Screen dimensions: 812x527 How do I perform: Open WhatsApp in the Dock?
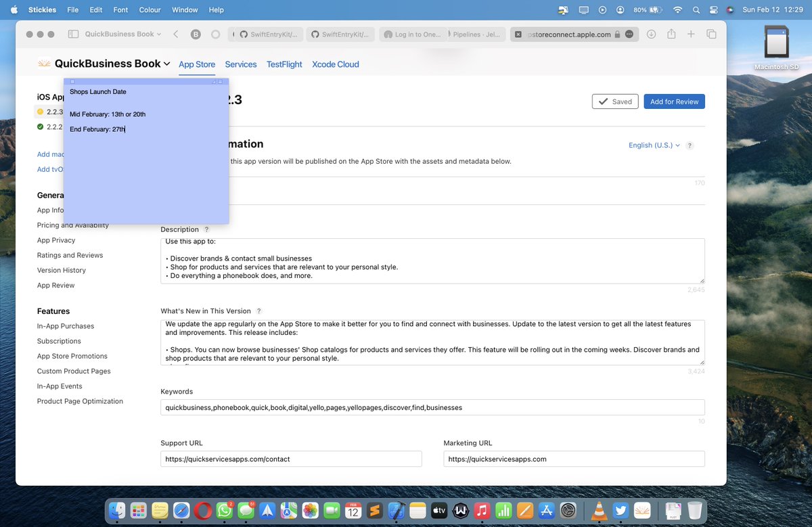[x=225, y=510]
